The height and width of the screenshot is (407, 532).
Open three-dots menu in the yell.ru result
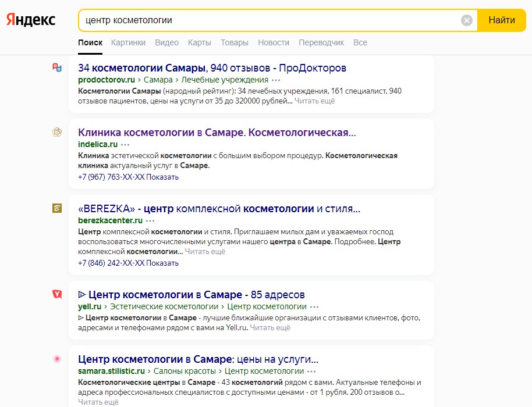click(x=314, y=307)
